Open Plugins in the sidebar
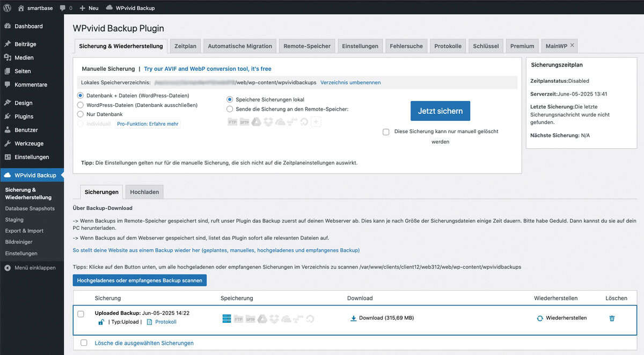 click(x=24, y=116)
